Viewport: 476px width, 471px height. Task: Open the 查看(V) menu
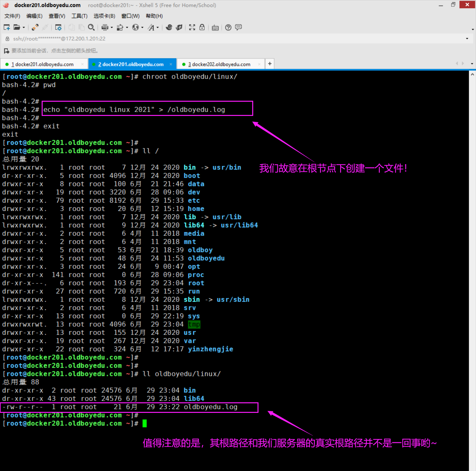tap(57, 16)
